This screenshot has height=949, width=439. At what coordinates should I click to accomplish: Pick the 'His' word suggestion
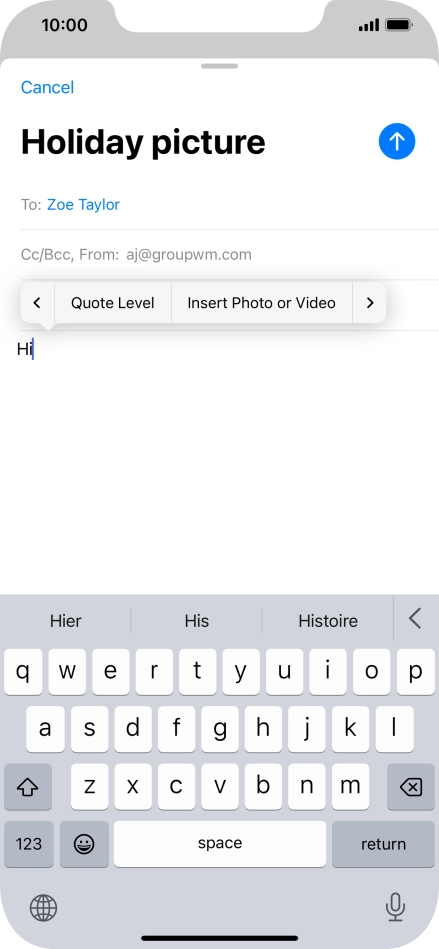point(197,620)
